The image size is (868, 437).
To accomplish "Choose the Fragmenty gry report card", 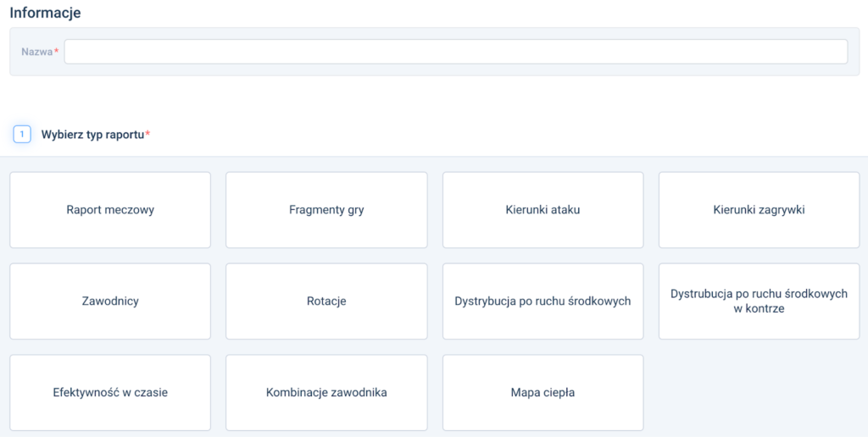I will [x=326, y=210].
